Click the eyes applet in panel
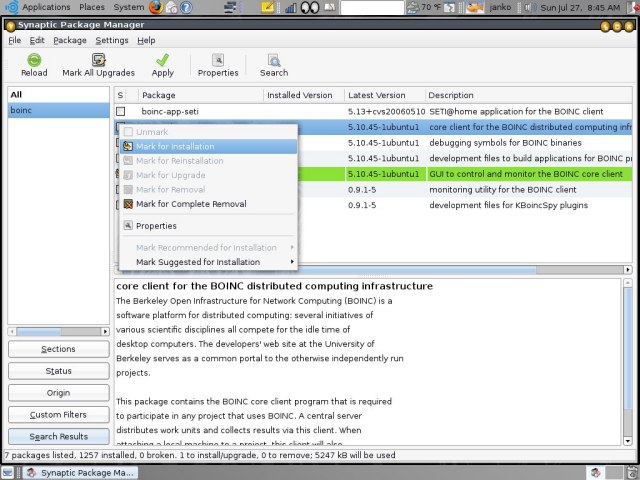Screen dimensions: 640x480 (x=310, y=7)
